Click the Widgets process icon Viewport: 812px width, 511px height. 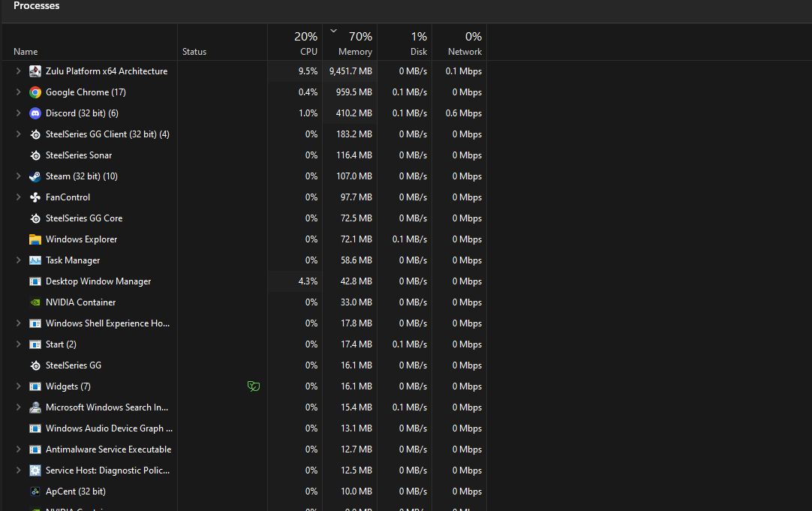(35, 386)
